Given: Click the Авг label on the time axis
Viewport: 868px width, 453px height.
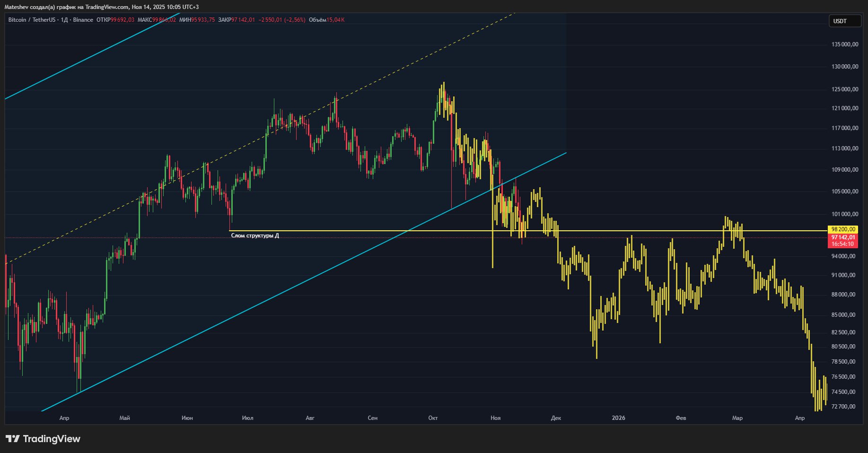Looking at the screenshot, I should (310, 418).
